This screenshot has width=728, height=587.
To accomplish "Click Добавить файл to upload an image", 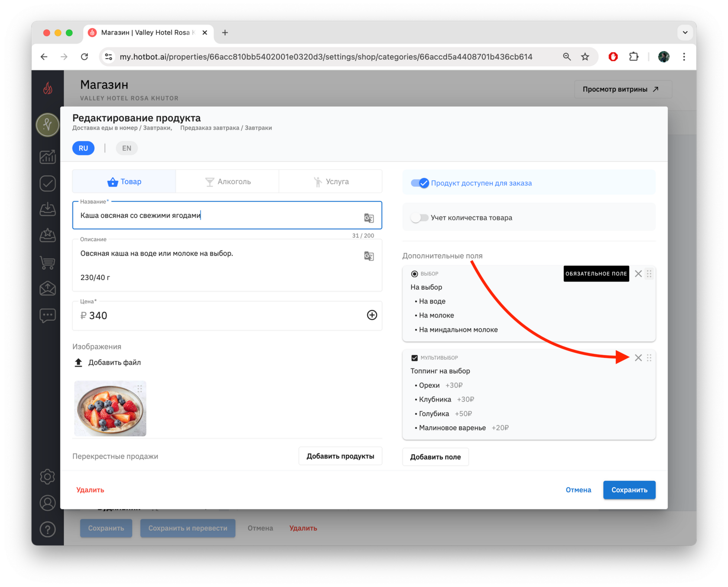I will click(108, 363).
